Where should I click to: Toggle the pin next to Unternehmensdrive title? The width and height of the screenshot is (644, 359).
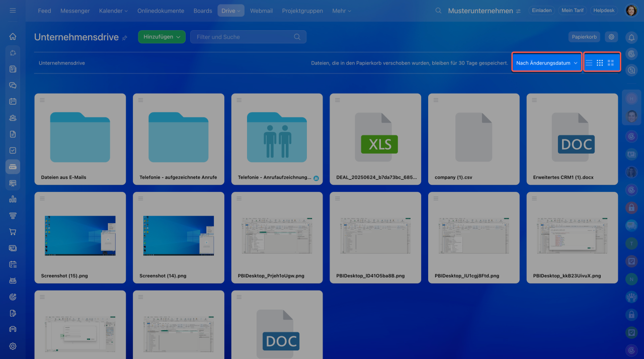pos(125,38)
